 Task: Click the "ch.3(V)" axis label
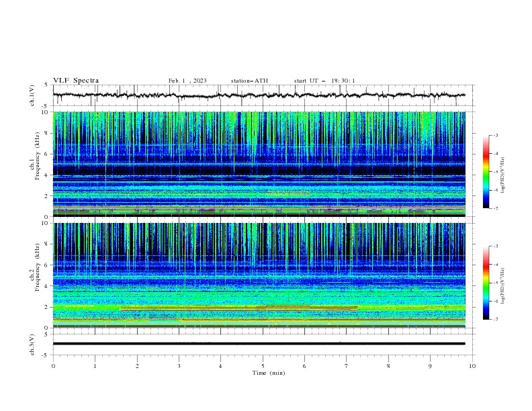(x=32, y=345)
